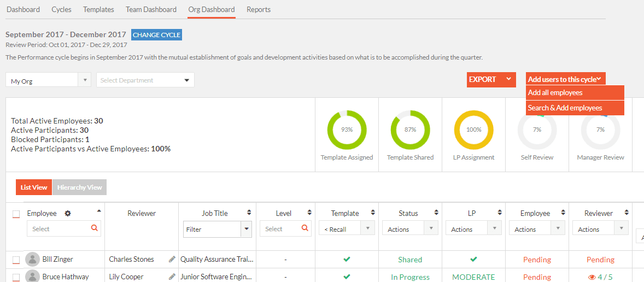This screenshot has height=282, width=644.
Task: Open the Job Title Filter dropdown
Action: coord(217,230)
